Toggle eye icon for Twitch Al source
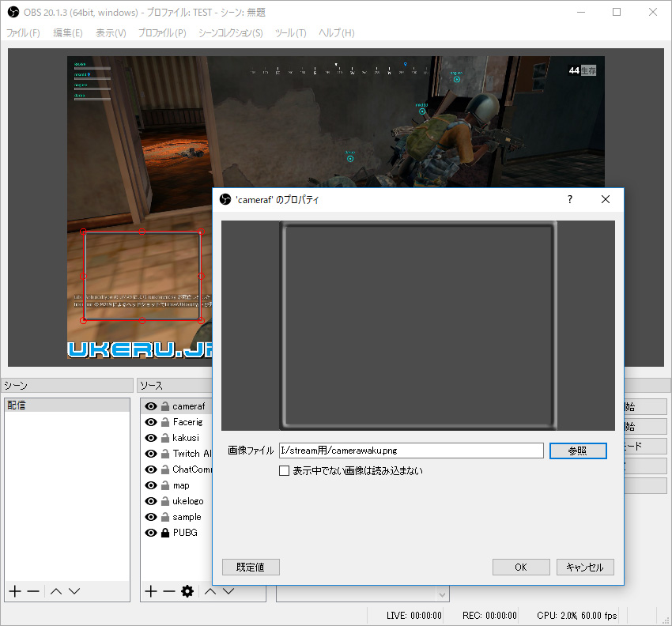The height and width of the screenshot is (626, 672). [150, 454]
